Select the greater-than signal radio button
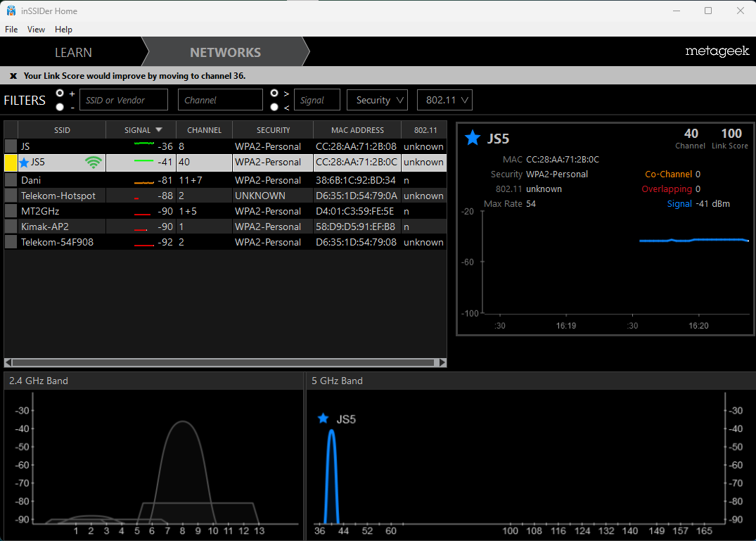The width and height of the screenshot is (756, 541). [274, 93]
